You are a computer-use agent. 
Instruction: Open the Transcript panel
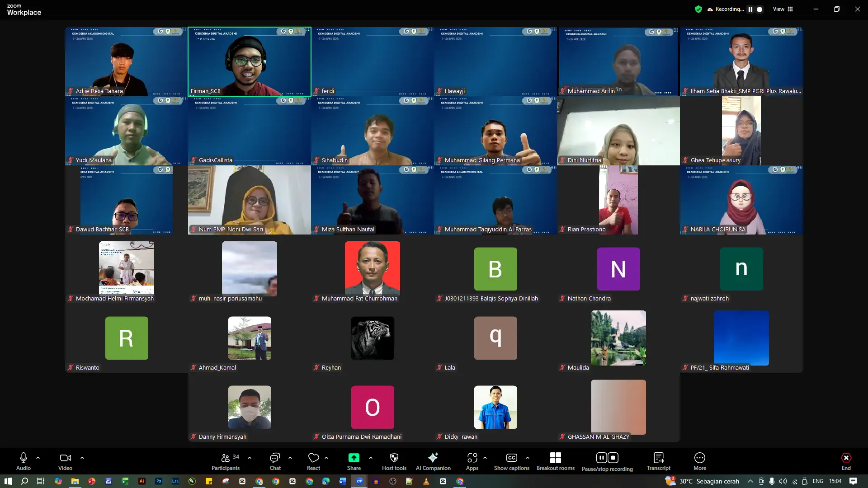tap(659, 461)
